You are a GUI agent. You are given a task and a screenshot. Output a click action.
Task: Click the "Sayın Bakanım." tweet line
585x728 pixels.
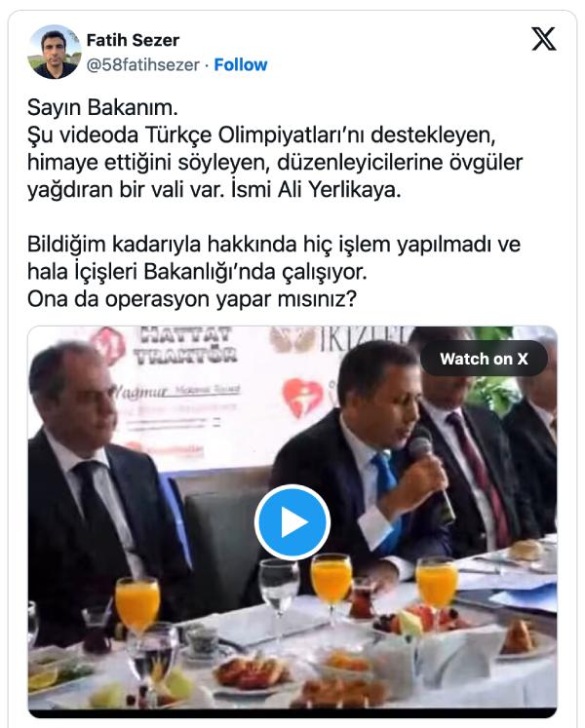[102, 108]
